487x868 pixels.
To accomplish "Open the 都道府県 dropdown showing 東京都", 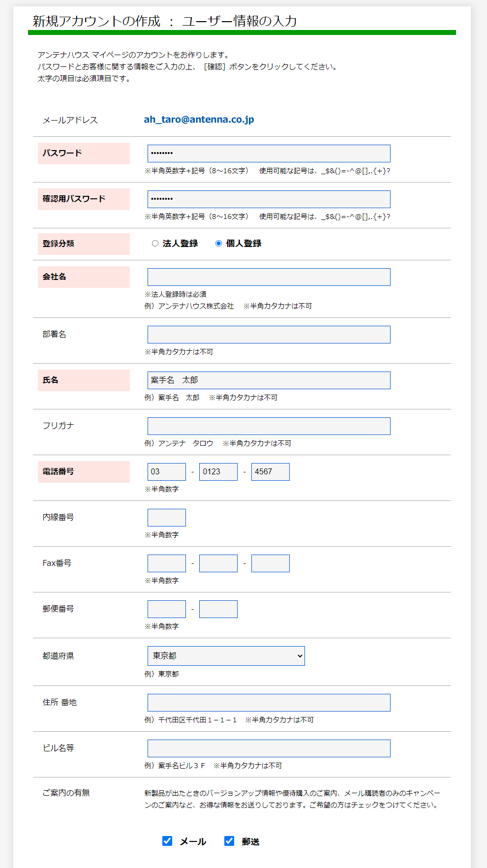I will click(226, 656).
